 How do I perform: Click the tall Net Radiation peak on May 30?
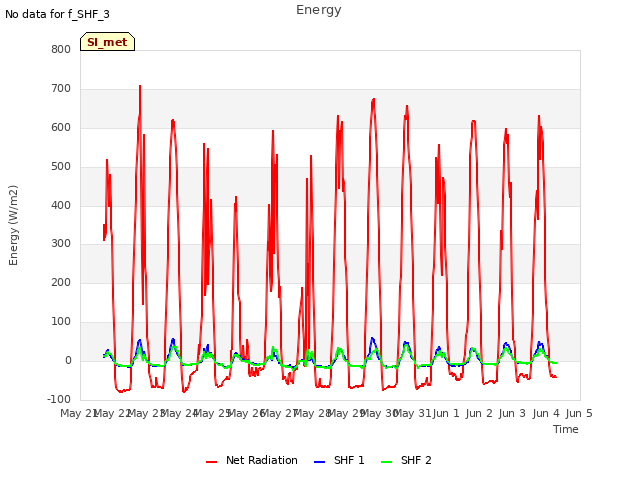coord(373,100)
